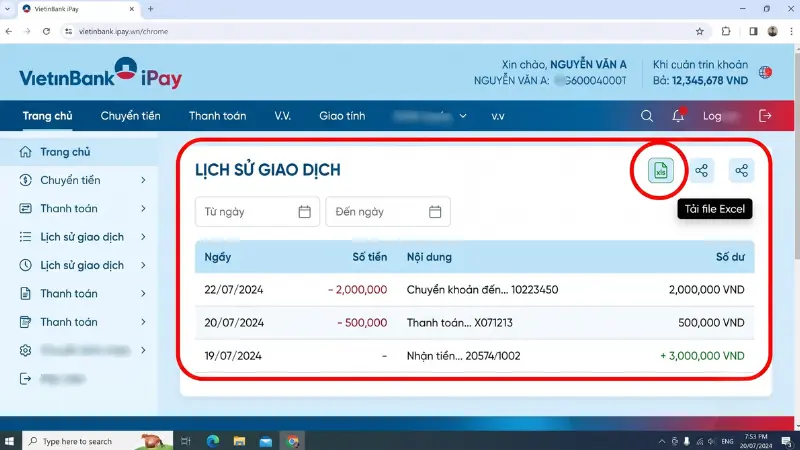Open Chrome three-dot menu
Screen dimensions: 800x450
792,31
